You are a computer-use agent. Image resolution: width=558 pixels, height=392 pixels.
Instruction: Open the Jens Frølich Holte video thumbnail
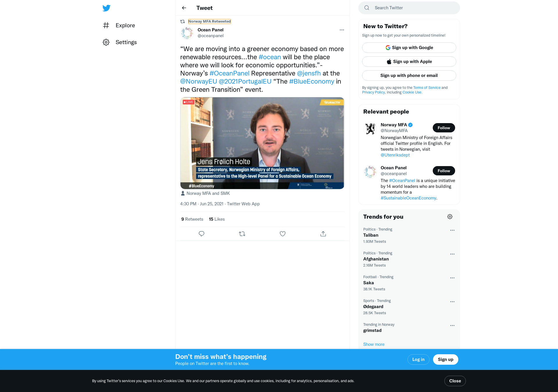pos(262,143)
